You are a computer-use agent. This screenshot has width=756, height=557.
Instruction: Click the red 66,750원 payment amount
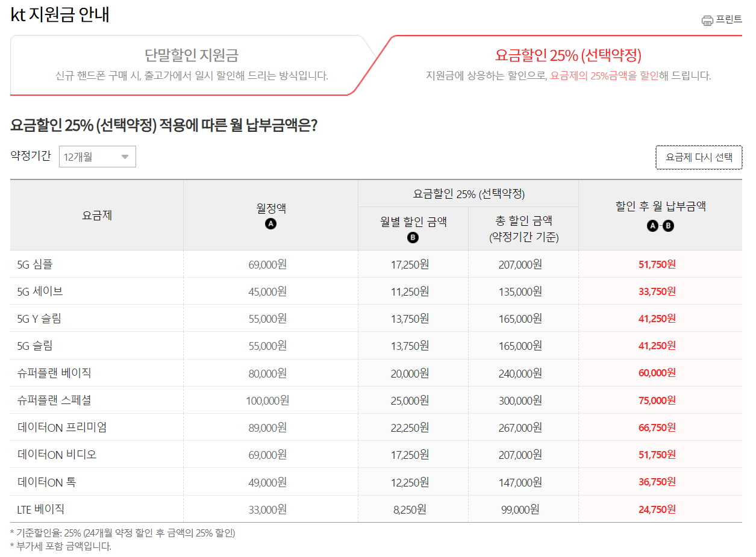pyautogui.click(x=657, y=428)
